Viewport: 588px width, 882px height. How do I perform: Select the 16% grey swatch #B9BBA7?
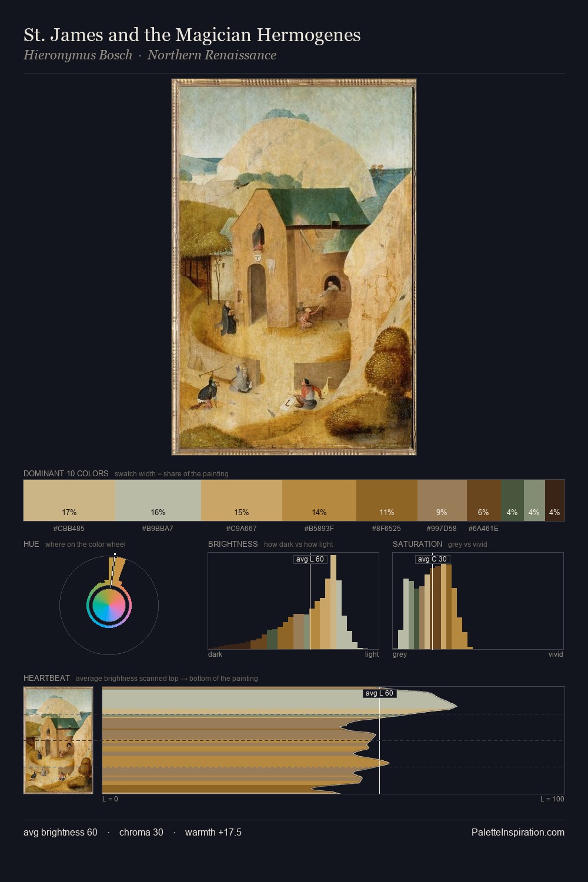(158, 500)
